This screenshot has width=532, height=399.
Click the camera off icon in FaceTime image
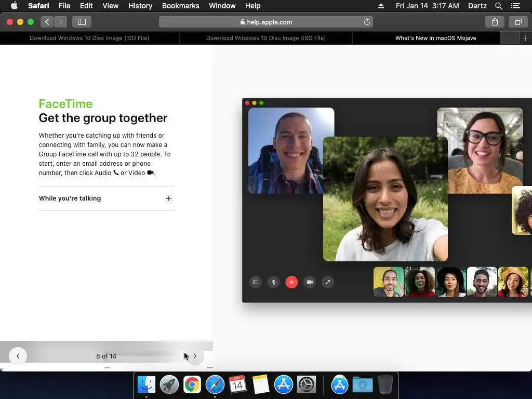310,282
